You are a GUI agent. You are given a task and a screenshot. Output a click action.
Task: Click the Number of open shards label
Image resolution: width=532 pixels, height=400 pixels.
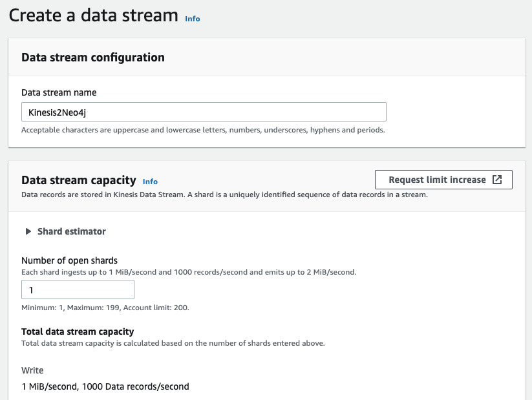pos(70,260)
